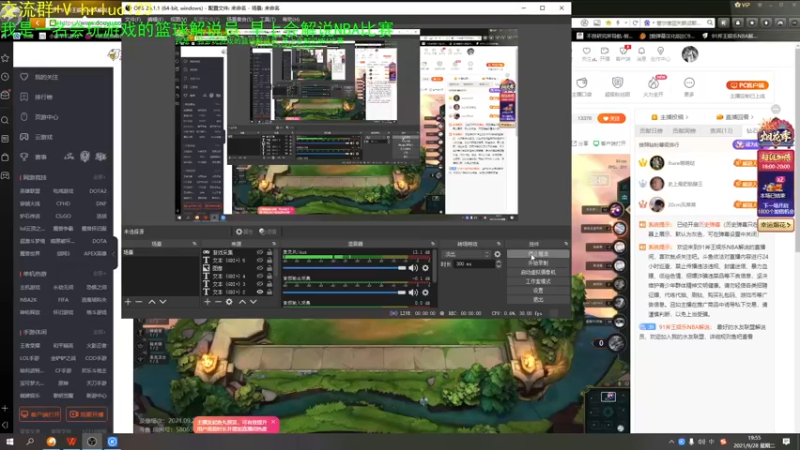Image resolution: width=800 pixels, height=450 pixels.
Task: Open notification bell icon on Douyu page
Action: click(641, 53)
